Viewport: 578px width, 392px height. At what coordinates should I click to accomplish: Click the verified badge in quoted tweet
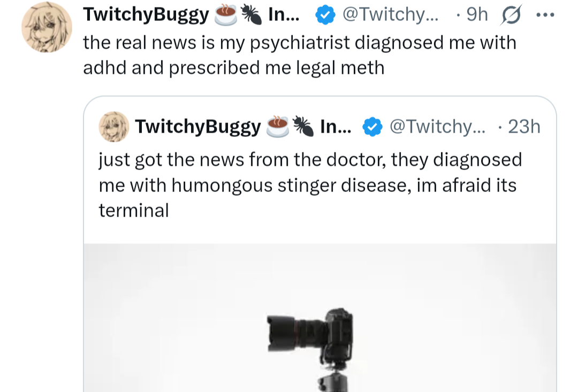(372, 127)
